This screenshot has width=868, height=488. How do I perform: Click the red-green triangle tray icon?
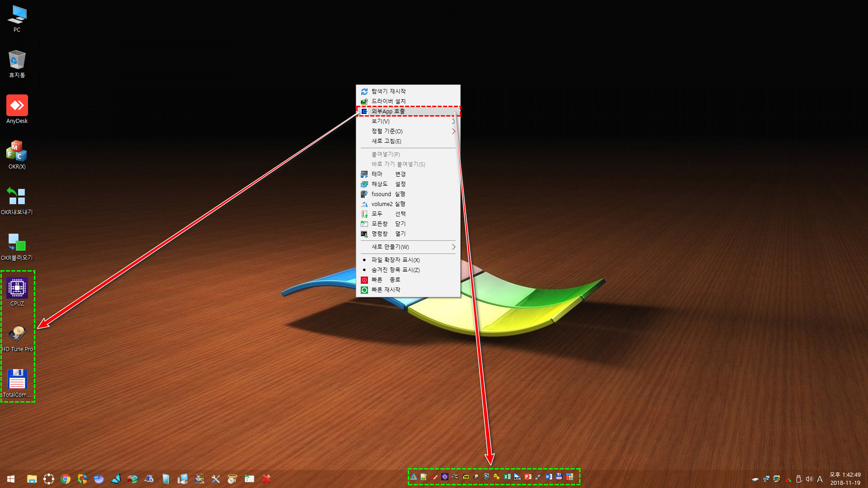(788, 479)
